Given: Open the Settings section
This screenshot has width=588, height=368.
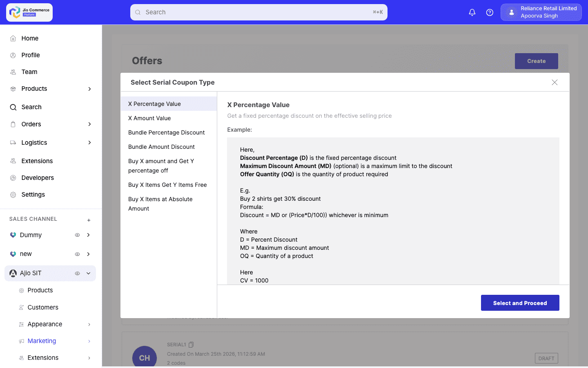Looking at the screenshot, I should 33,194.
